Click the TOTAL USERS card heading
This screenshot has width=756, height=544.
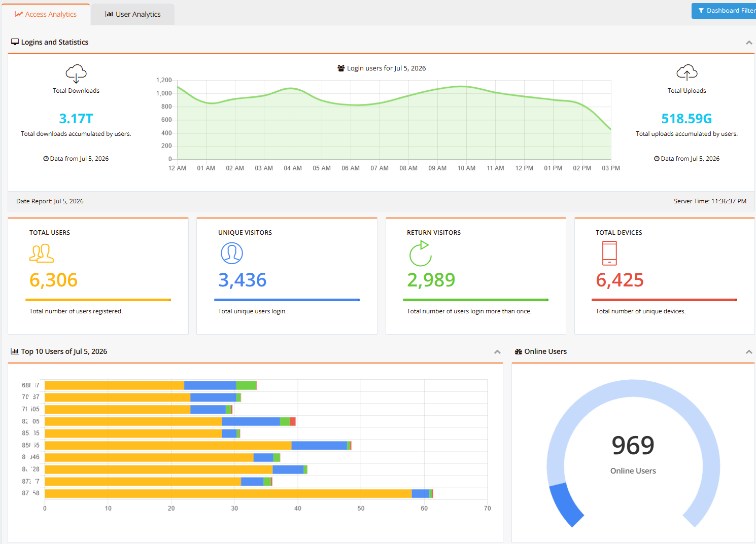coord(50,233)
